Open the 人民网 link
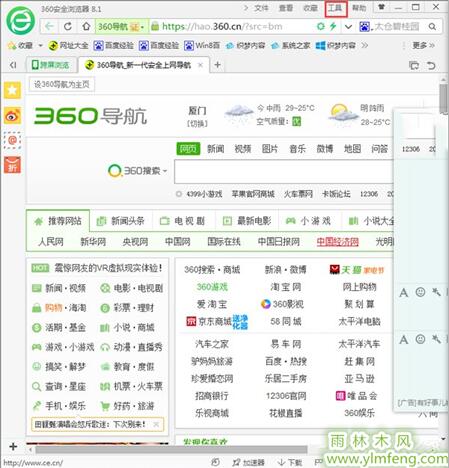449x468 pixels. 51,242
